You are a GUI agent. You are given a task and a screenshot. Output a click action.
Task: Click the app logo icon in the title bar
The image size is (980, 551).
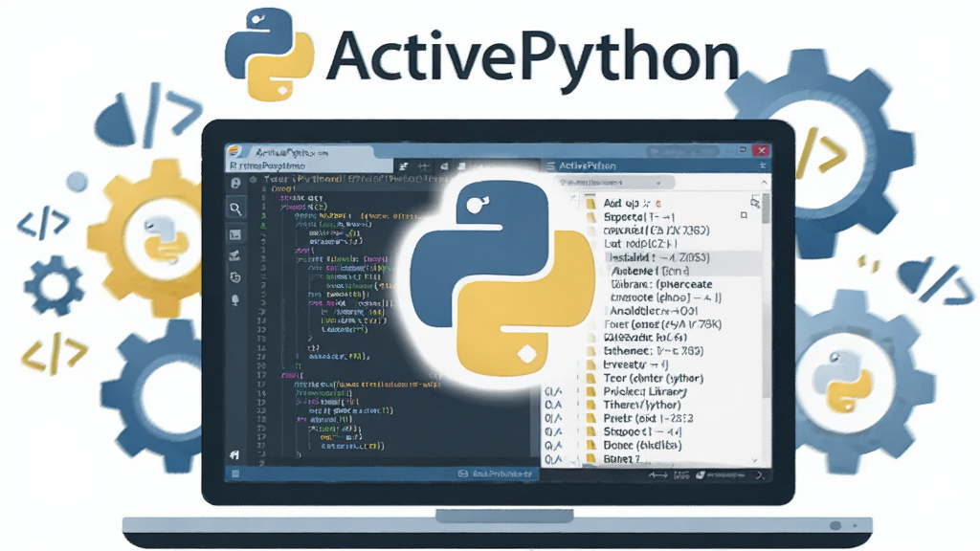tap(234, 151)
